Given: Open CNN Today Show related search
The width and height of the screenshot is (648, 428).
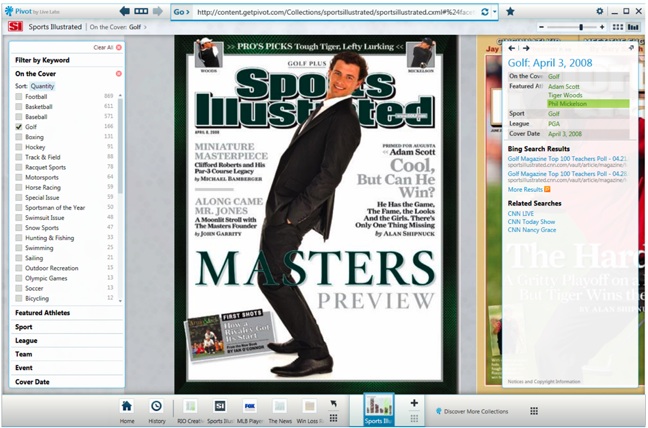Looking at the screenshot, I should pos(531,222).
